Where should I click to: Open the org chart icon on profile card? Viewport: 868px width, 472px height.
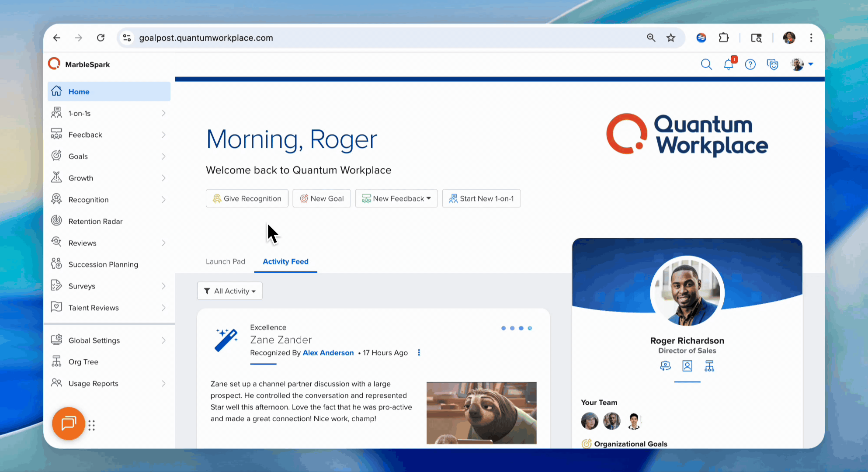pos(709,366)
